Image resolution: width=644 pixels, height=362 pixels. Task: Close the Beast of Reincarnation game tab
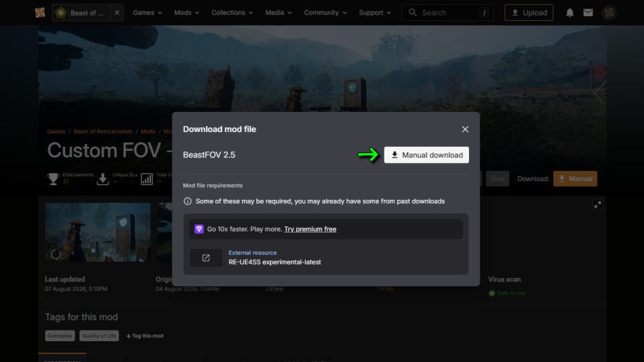pyautogui.click(x=117, y=13)
